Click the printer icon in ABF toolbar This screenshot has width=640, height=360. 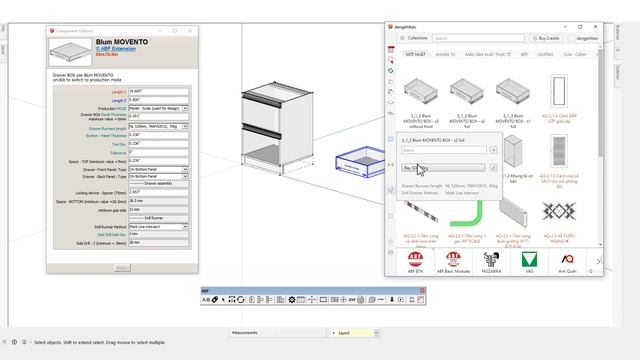tap(361, 300)
